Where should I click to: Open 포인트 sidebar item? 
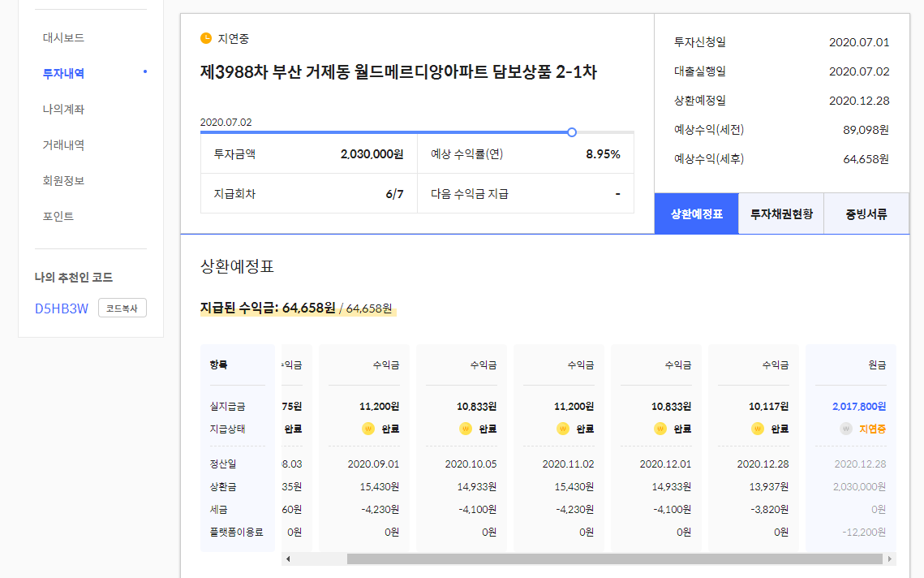pos(58,217)
